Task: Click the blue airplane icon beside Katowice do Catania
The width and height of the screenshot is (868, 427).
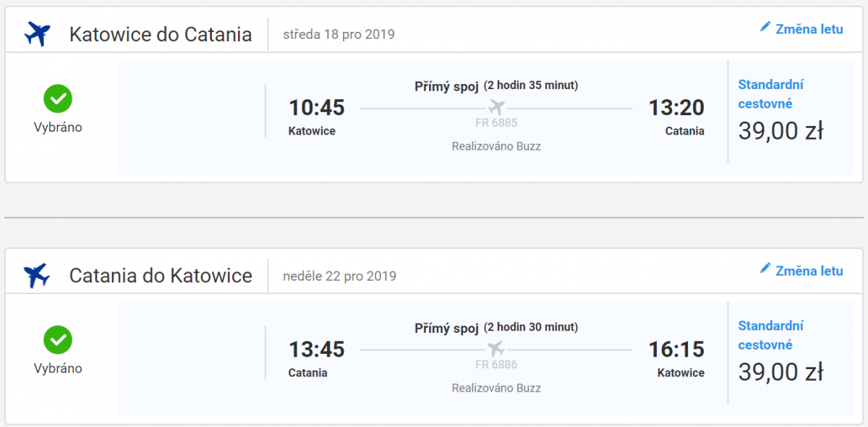Action: point(37,34)
